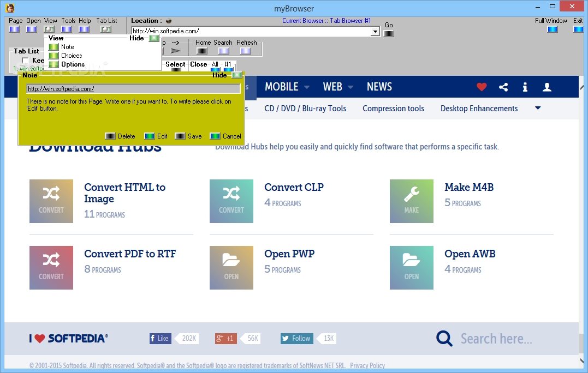Image resolution: width=588 pixels, height=373 pixels.
Task: Open Make M4B hub link
Action: pos(469,187)
